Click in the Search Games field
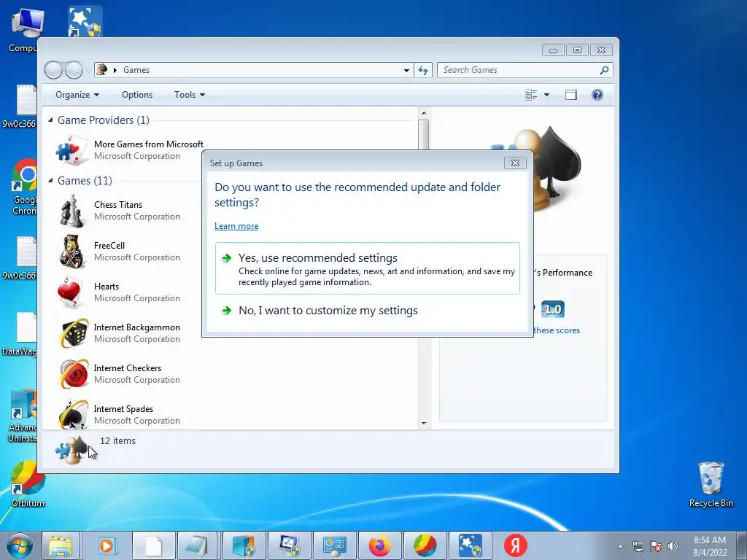This screenshot has height=560, width=747. point(519,70)
